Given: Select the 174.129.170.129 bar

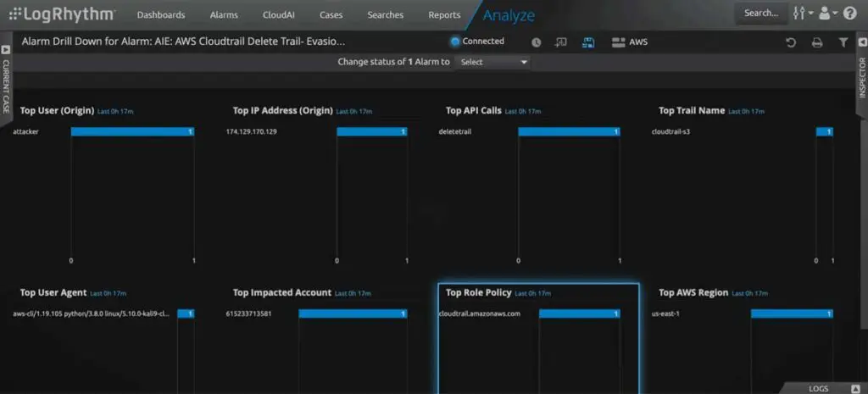Looking at the screenshot, I should point(372,131).
